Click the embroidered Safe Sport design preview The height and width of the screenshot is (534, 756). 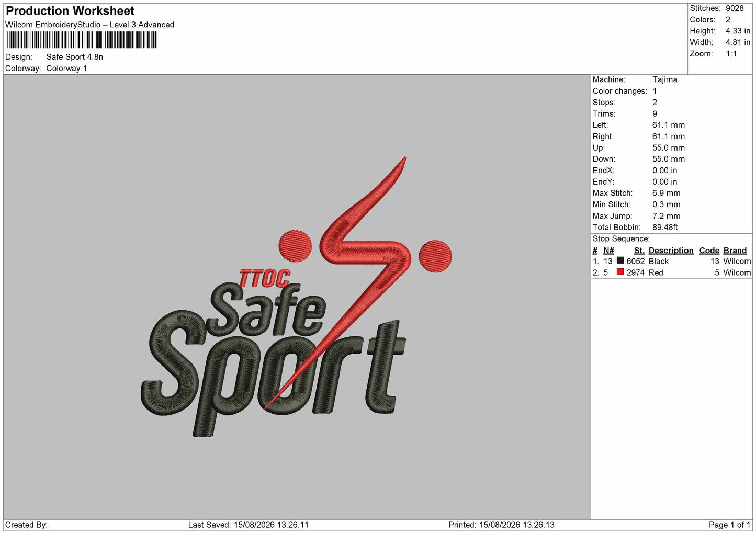point(297,297)
